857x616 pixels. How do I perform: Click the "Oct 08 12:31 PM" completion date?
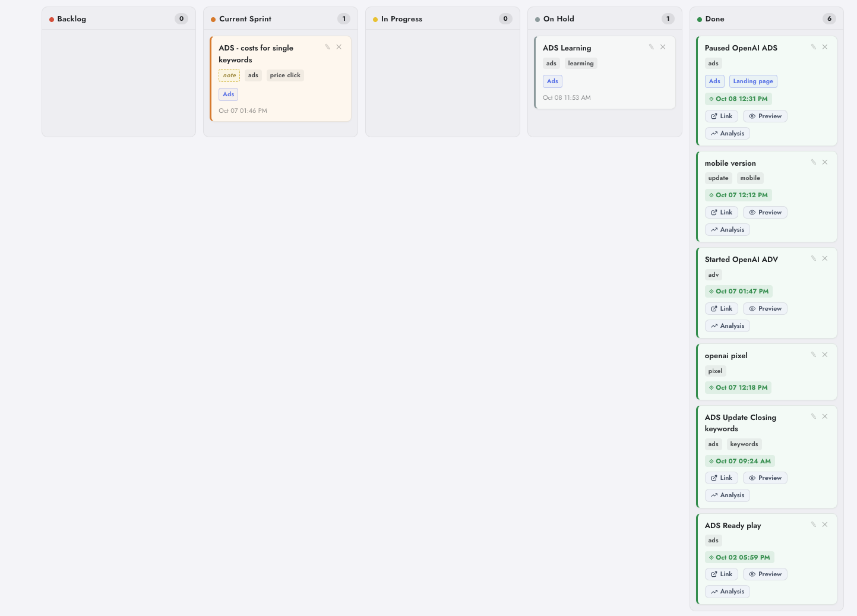[738, 99]
